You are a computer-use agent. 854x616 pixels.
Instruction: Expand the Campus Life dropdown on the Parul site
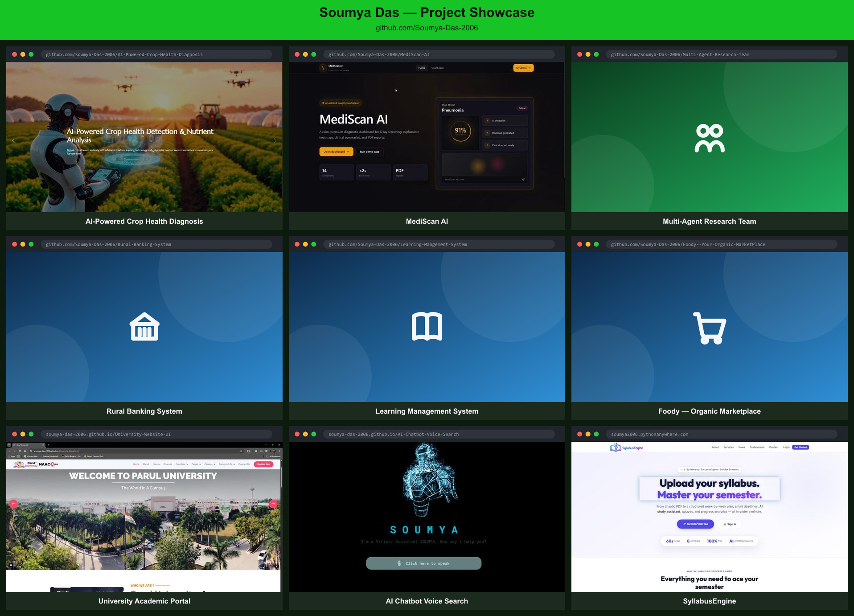click(x=227, y=464)
